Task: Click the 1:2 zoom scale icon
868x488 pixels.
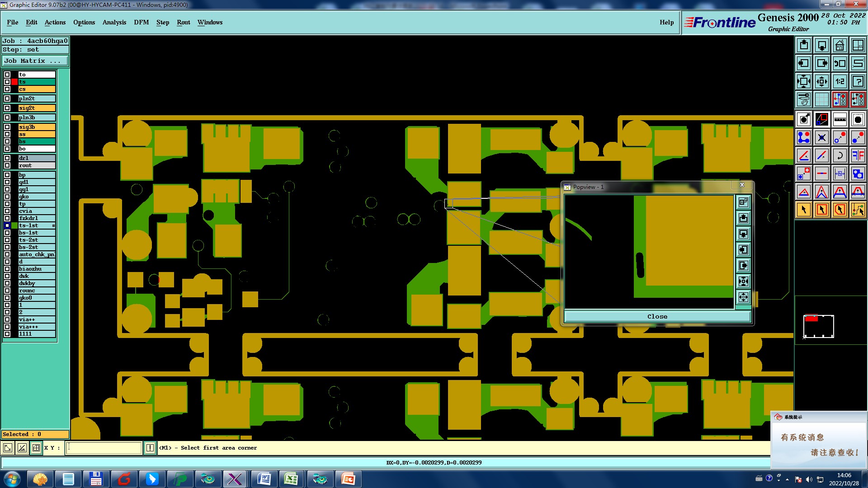Action: tap(840, 81)
